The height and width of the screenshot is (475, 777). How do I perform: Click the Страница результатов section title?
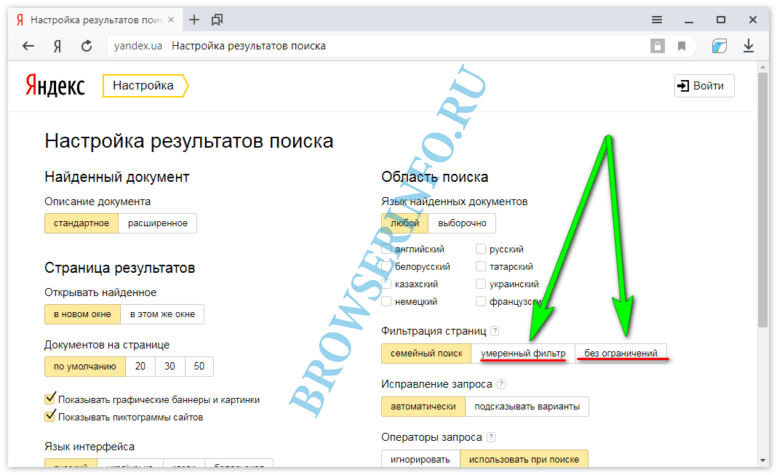click(120, 268)
